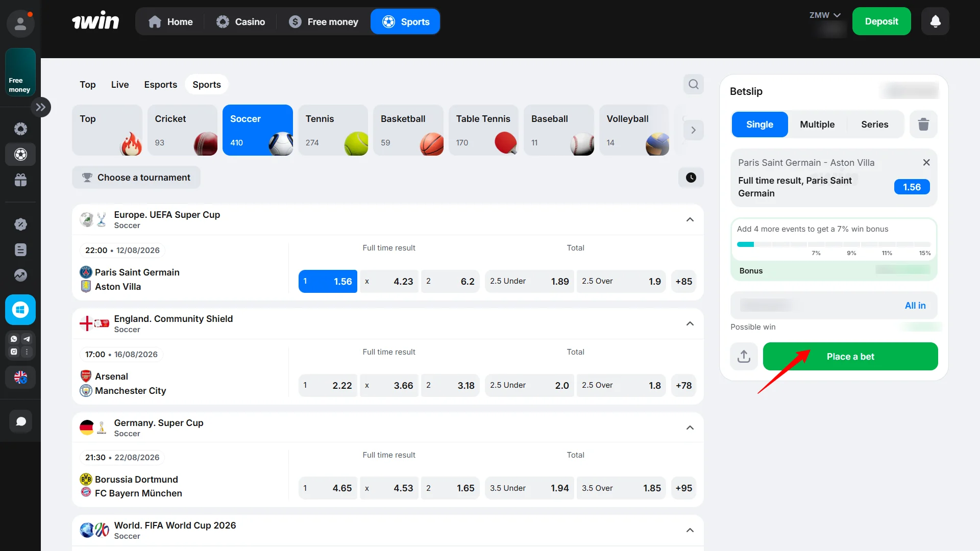Click the green Deposit button
Image resolution: width=980 pixels, height=551 pixels.
pos(881,21)
